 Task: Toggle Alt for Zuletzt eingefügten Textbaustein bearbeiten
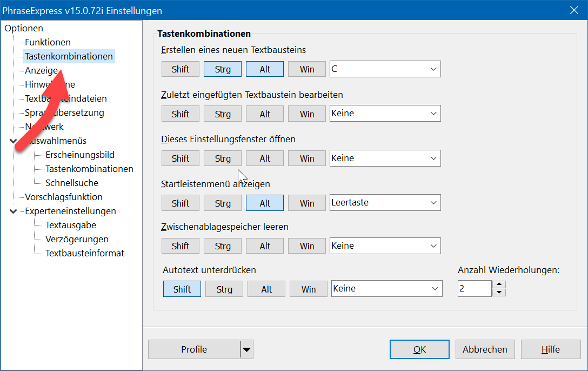(265, 114)
